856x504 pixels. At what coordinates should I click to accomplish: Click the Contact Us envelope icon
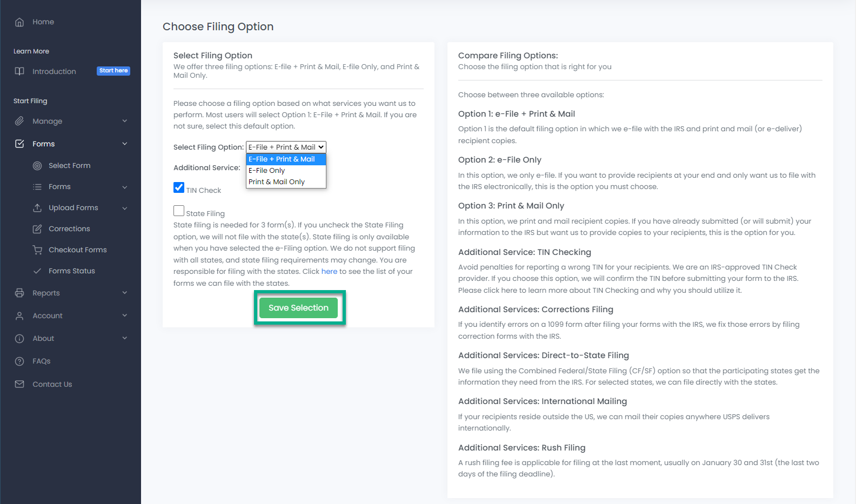19,384
